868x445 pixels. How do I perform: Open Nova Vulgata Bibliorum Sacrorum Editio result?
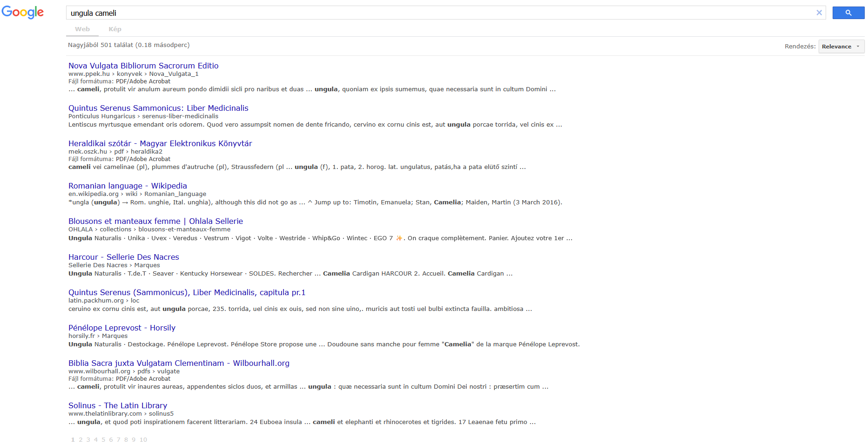143,66
